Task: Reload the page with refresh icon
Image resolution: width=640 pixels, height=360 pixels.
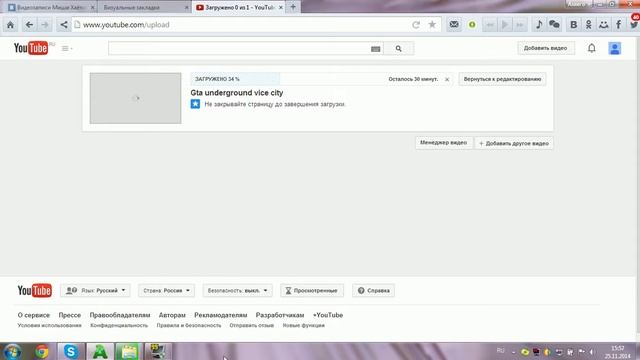Action: click(416, 25)
